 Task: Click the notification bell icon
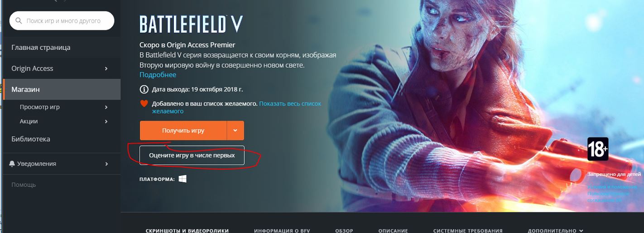(x=12, y=164)
